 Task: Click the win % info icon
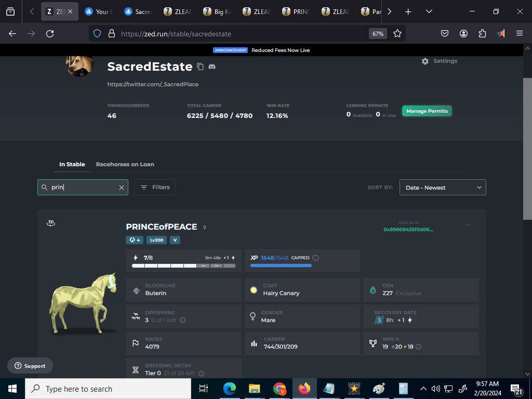(x=419, y=347)
